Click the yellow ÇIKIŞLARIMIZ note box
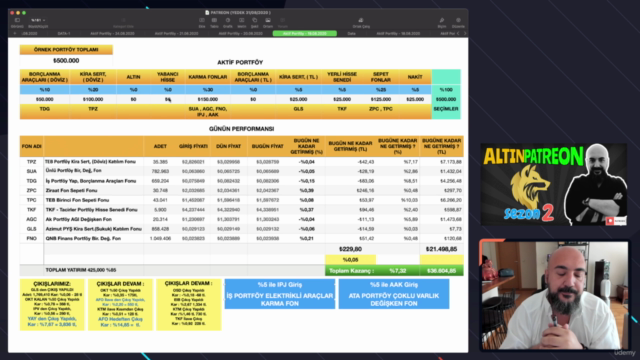 pos(52,304)
